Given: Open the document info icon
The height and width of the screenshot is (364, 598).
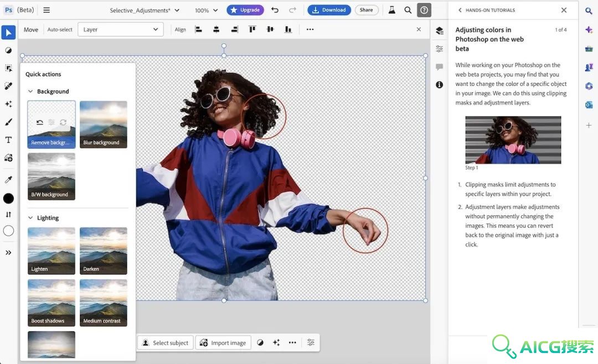Looking at the screenshot, I should pyautogui.click(x=439, y=85).
